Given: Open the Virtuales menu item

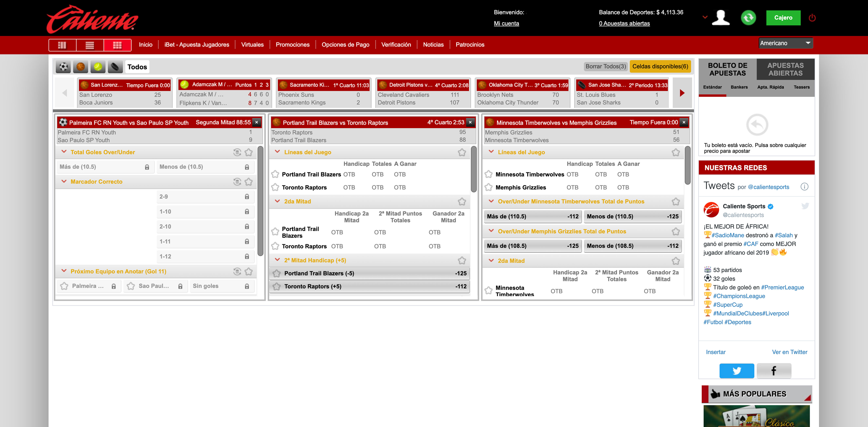Looking at the screenshot, I should [252, 44].
